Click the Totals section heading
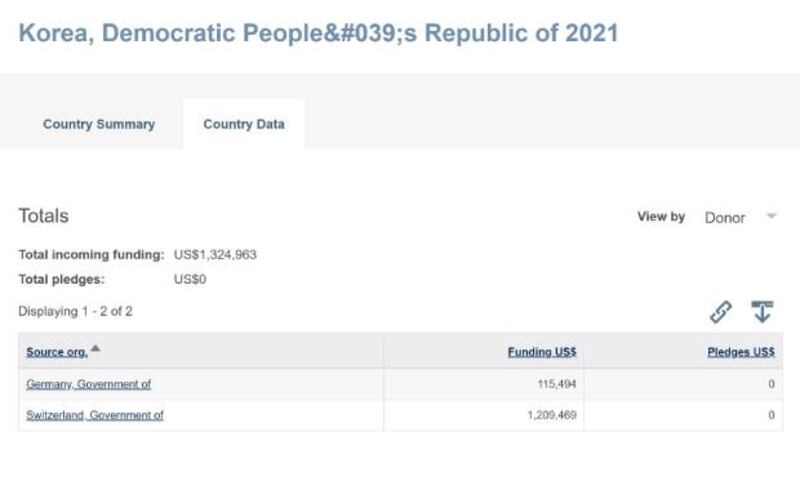This screenshot has height=481, width=800. [43, 216]
